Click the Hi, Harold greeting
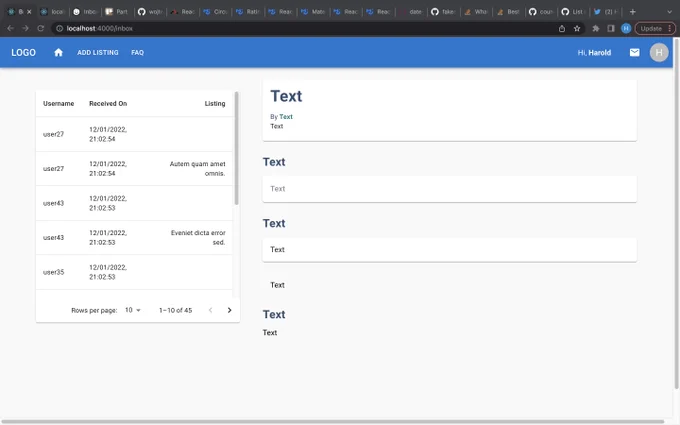 coord(594,52)
